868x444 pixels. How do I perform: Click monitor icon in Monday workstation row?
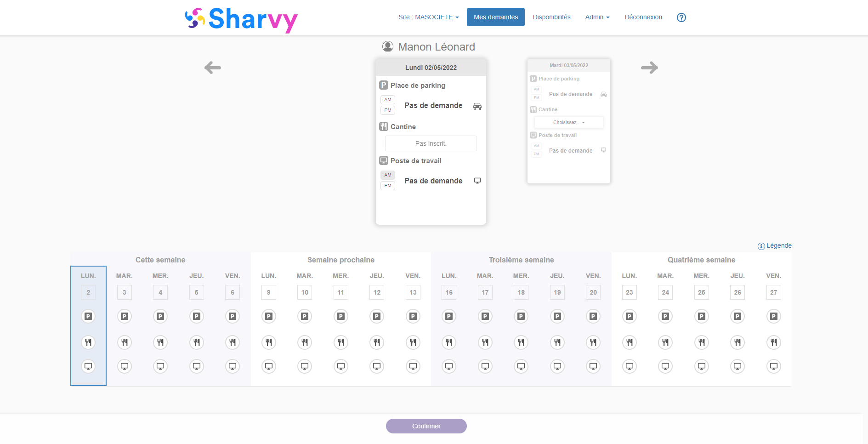pyautogui.click(x=477, y=181)
